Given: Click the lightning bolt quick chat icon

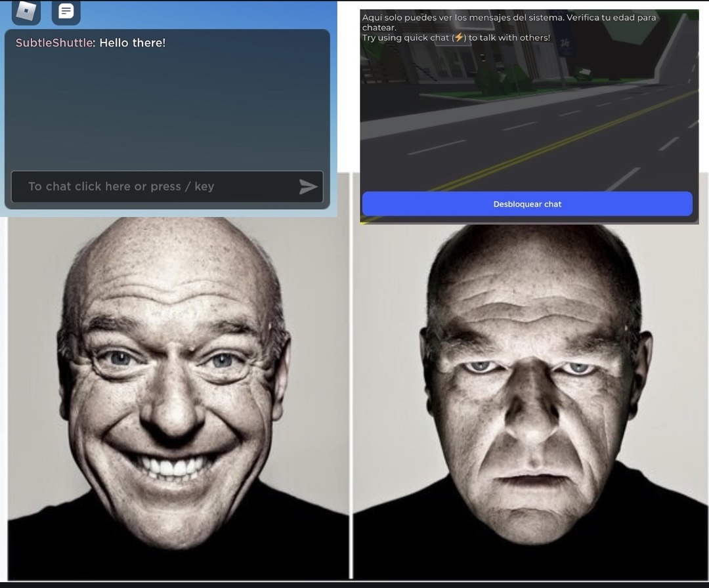Looking at the screenshot, I should point(459,38).
